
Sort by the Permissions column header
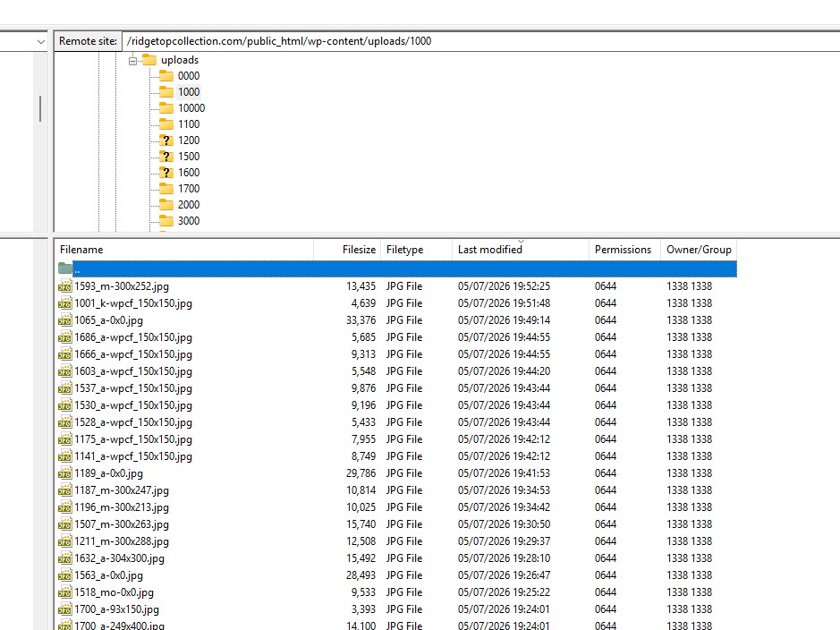coord(624,250)
